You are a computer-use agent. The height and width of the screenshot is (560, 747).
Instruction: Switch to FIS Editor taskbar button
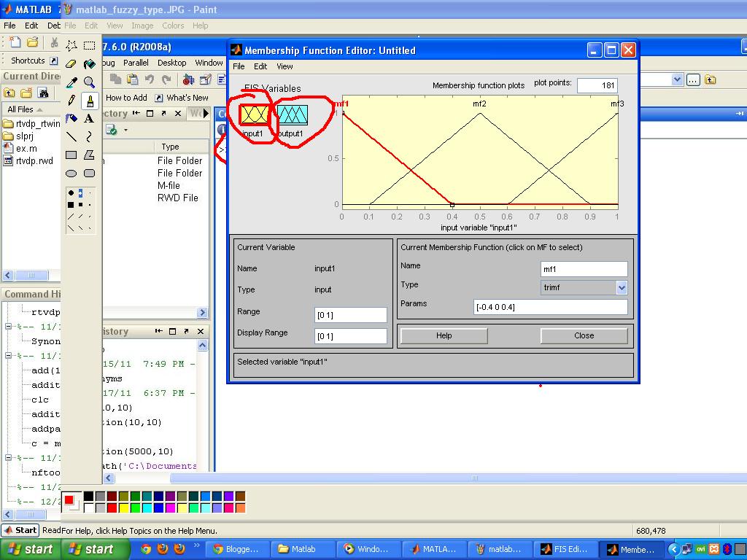click(x=565, y=549)
